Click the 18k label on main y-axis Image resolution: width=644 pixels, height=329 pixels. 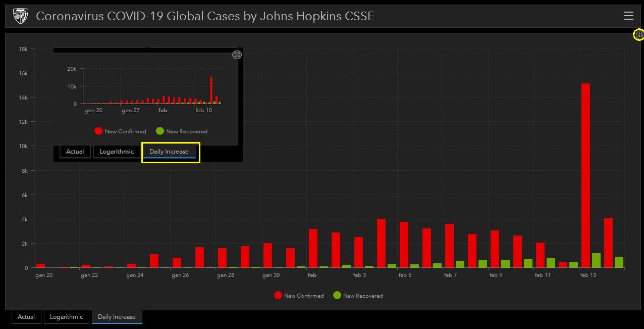[x=23, y=49]
